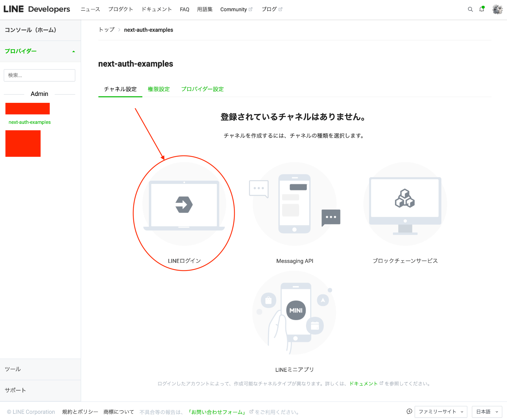Open プロダクト in the top navigation
Screen dimensions: 507x420
coord(121,9)
